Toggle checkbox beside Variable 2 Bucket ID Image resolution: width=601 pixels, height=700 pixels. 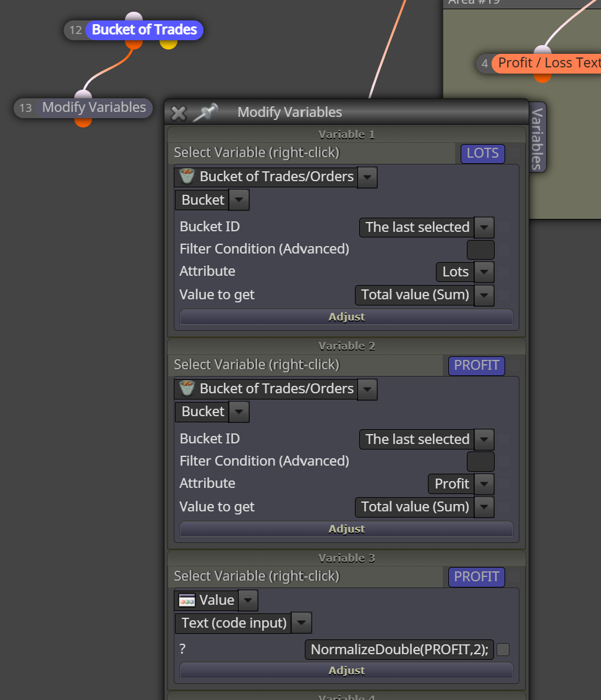tap(505, 439)
